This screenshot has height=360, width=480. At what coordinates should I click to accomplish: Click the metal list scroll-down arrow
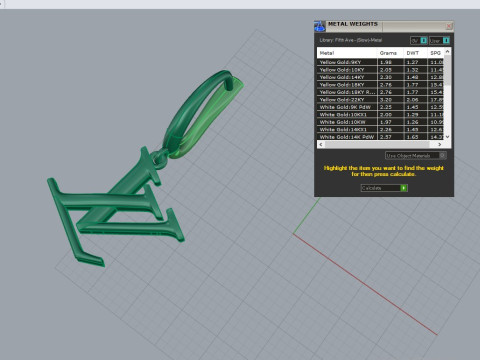coord(448,136)
